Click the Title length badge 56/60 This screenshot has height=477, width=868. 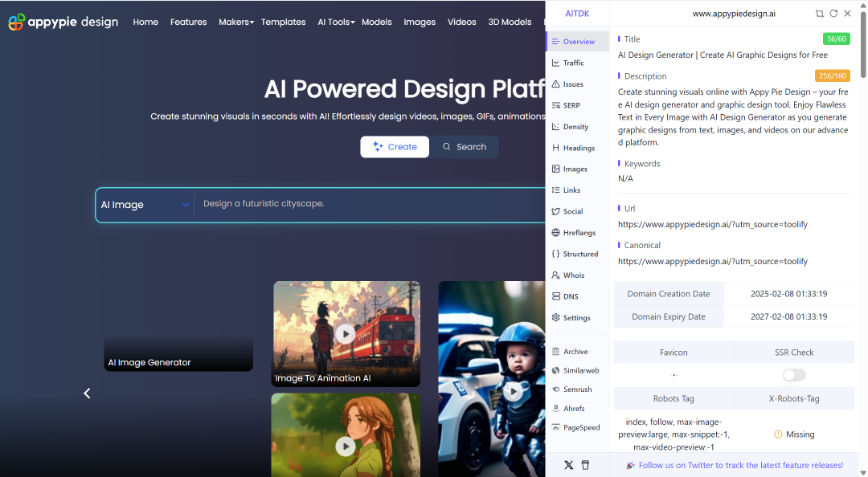pyautogui.click(x=837, y=39)
